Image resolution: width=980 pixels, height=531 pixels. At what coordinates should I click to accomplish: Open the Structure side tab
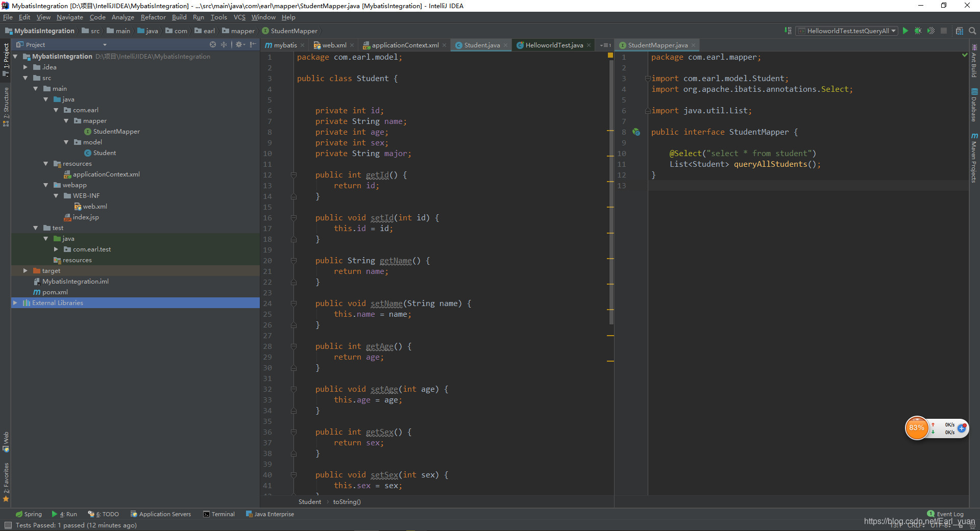click(6, 107)
